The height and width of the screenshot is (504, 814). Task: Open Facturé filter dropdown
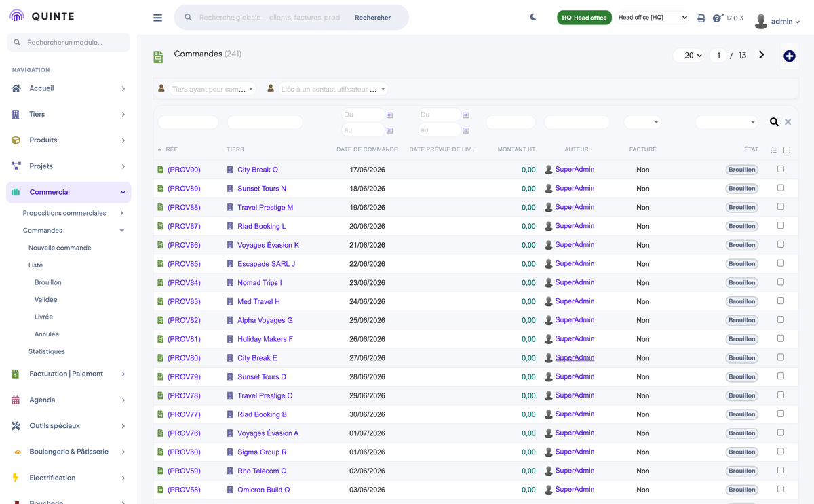[x=642, y=122]
